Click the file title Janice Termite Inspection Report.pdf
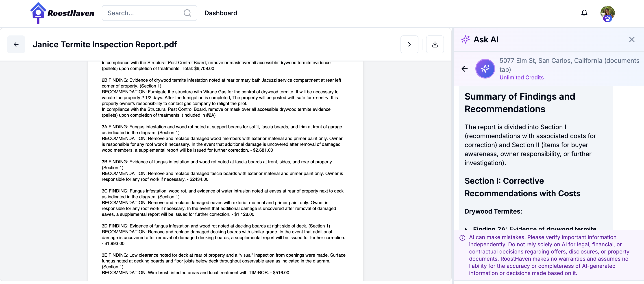 point(105,44)
